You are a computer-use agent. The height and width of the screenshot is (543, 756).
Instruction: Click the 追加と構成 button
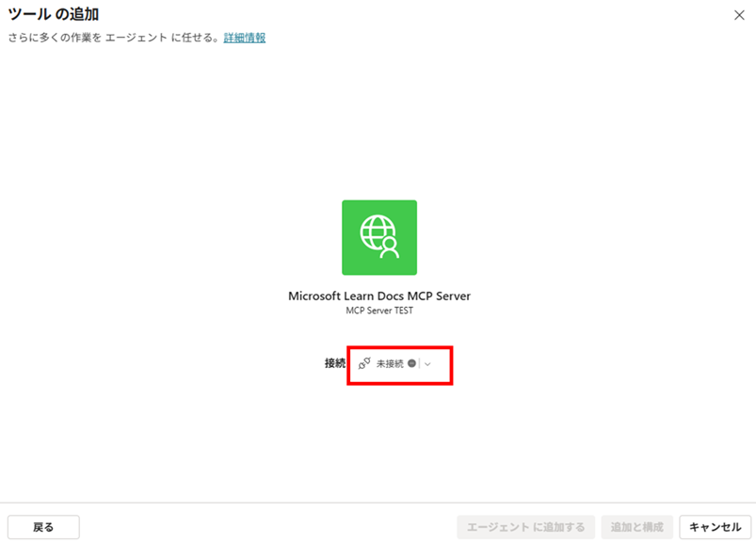pos(637,527)
